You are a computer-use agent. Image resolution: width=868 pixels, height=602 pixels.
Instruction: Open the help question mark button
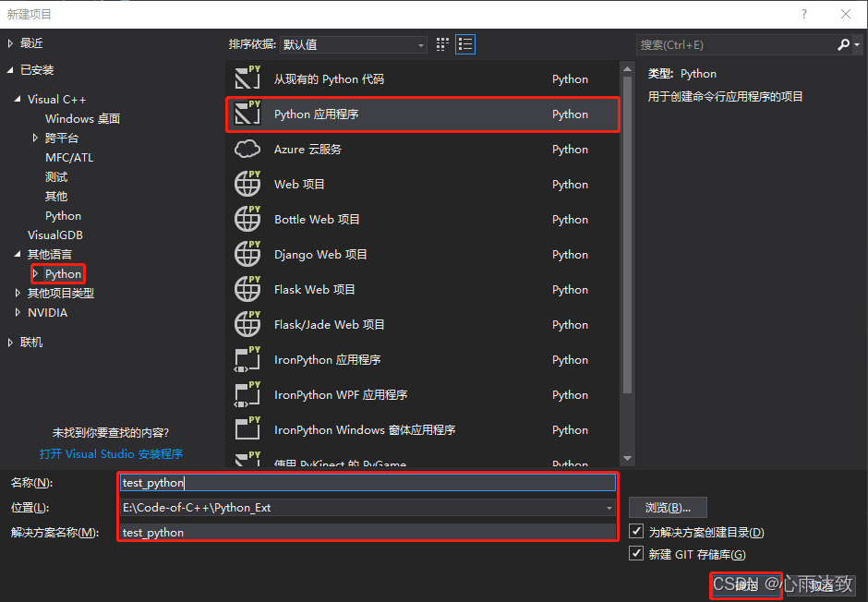[803, 15]
